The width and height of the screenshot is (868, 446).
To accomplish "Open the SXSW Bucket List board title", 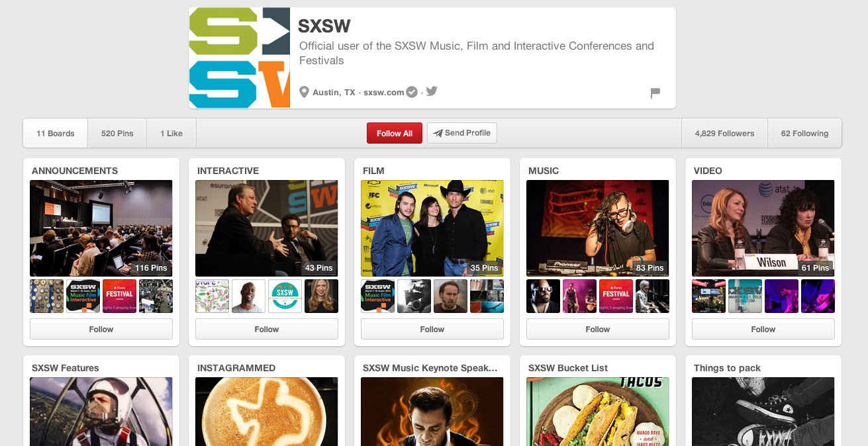I will (x=568, y=368).
